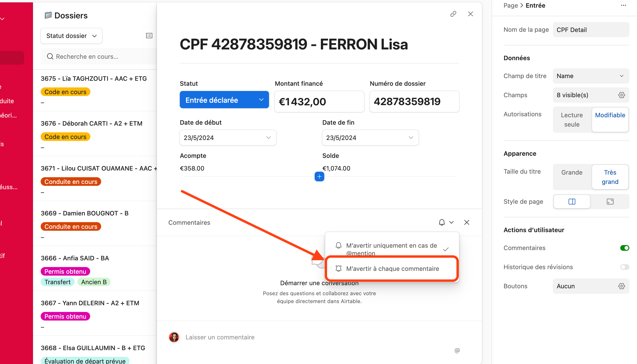The width and height of the screenshot is (637, 364).
Task: Enable Historique des révisions switch
Action: [624, 267]
